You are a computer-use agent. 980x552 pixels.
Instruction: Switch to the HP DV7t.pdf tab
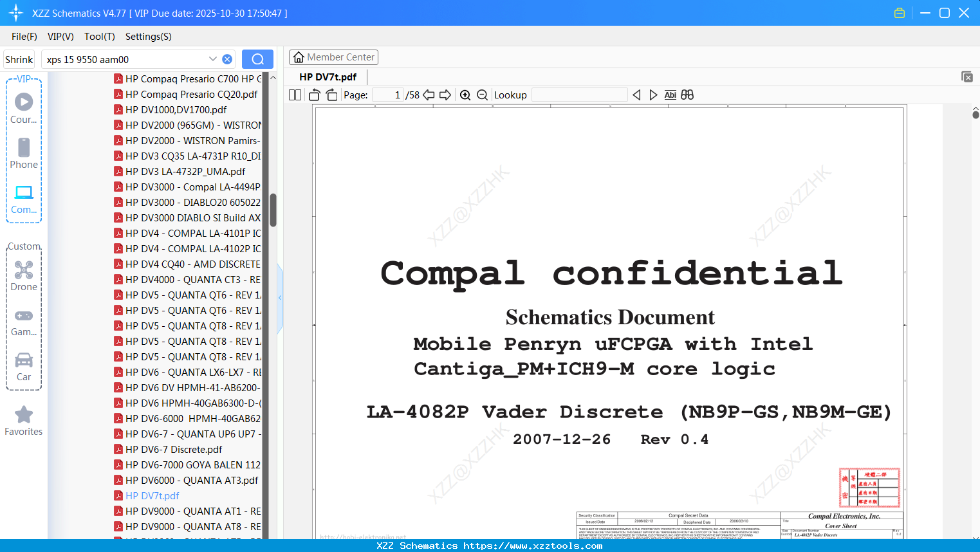[x=328, y=77]
